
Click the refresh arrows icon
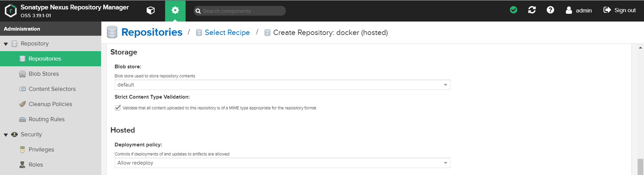coord(532,10)
